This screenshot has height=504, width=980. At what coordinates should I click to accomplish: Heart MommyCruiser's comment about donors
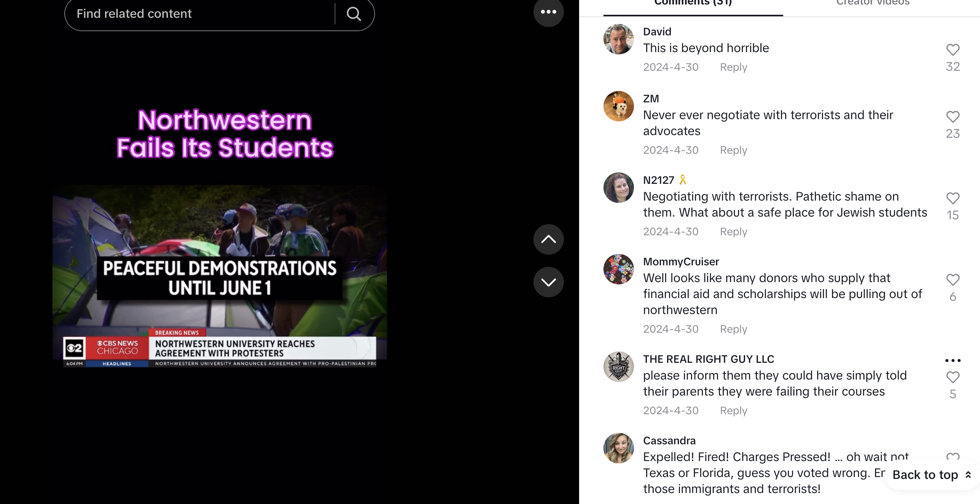(952, 280)
